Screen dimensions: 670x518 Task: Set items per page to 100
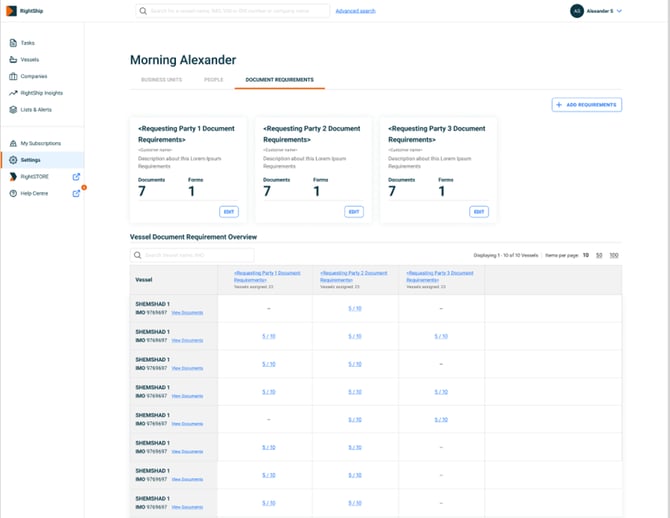pyautogui.click(x=613, y=255)
